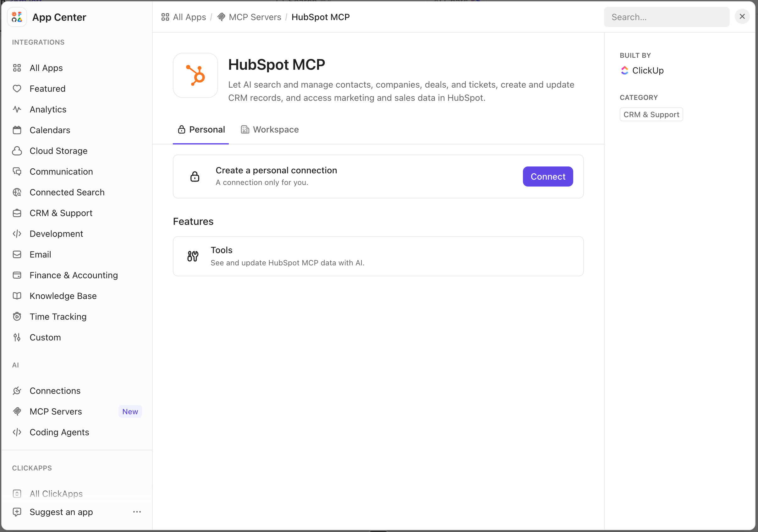Click the Custom sliders icon

click(x=17, y=337)
